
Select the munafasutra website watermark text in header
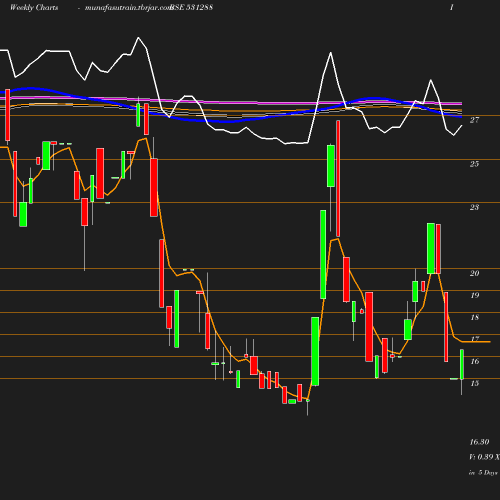coord(128,7)
